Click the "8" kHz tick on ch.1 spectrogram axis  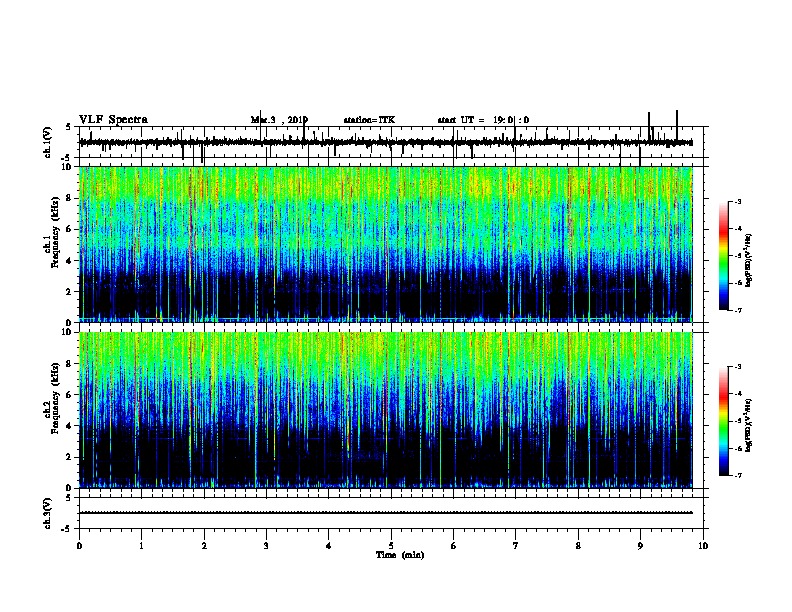click(x=69, y=198)
